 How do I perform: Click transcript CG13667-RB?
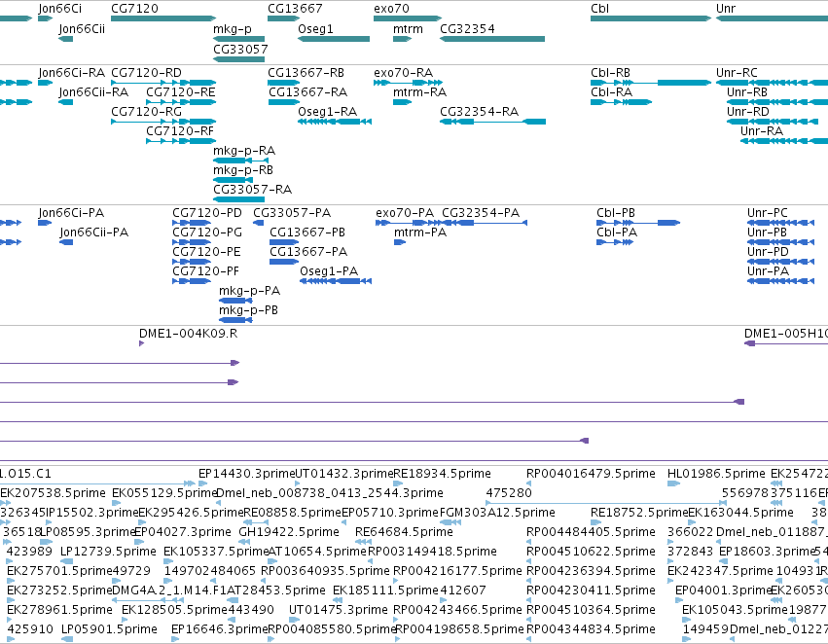click(x=283, y=83)
